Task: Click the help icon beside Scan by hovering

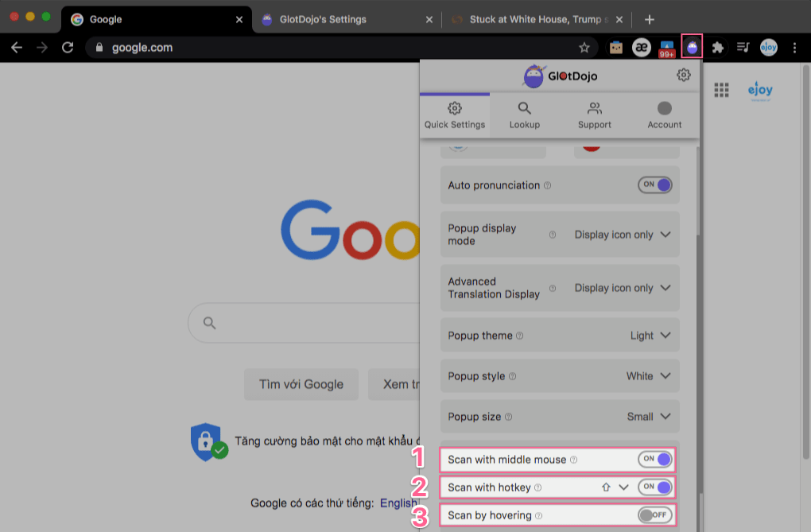Action: pyautogui.click(x=539, y=515)
